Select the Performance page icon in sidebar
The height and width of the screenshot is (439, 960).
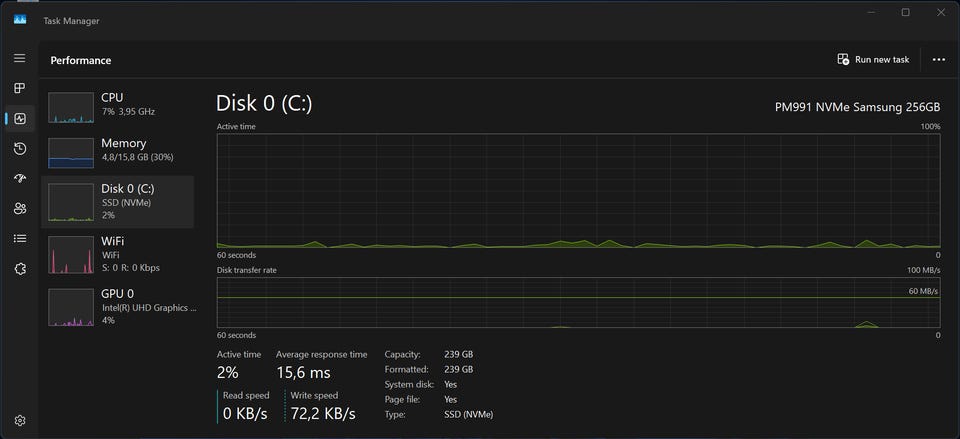(19, 119)
